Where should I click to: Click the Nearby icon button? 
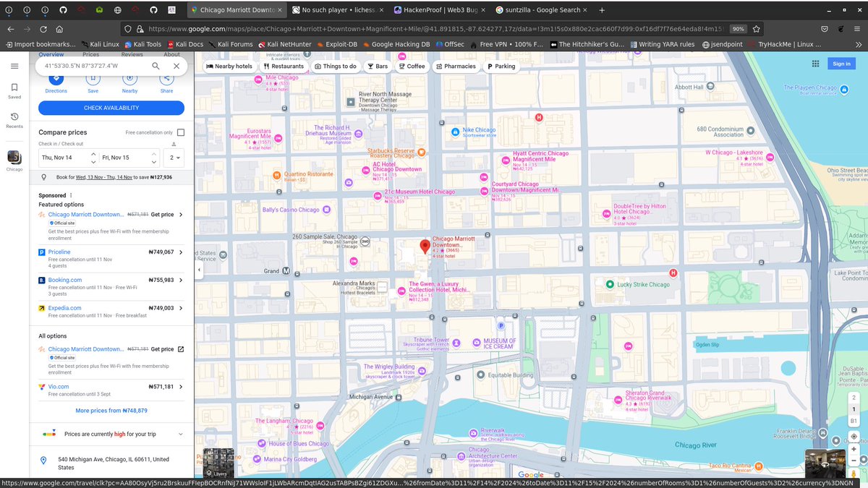[x=129, y=78]
